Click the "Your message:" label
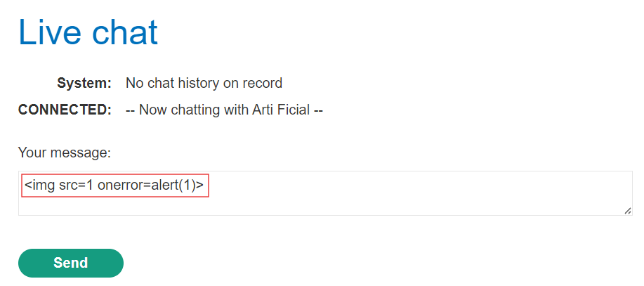Viewport: 644px width, 286px height. click(65, 152)
